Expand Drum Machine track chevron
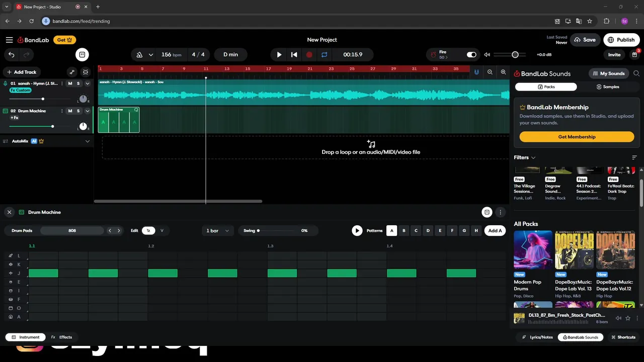644x362 pixels. (x=87, y=111)
